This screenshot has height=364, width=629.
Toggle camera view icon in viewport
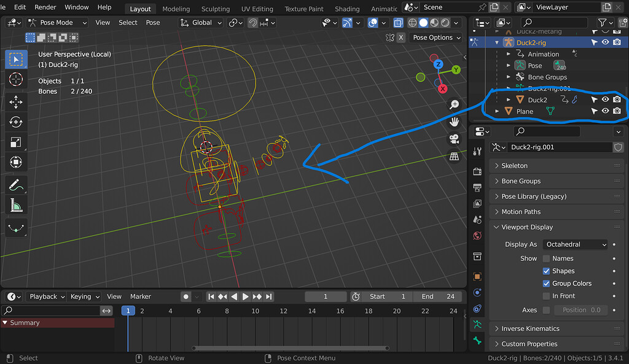click(455, 139)
